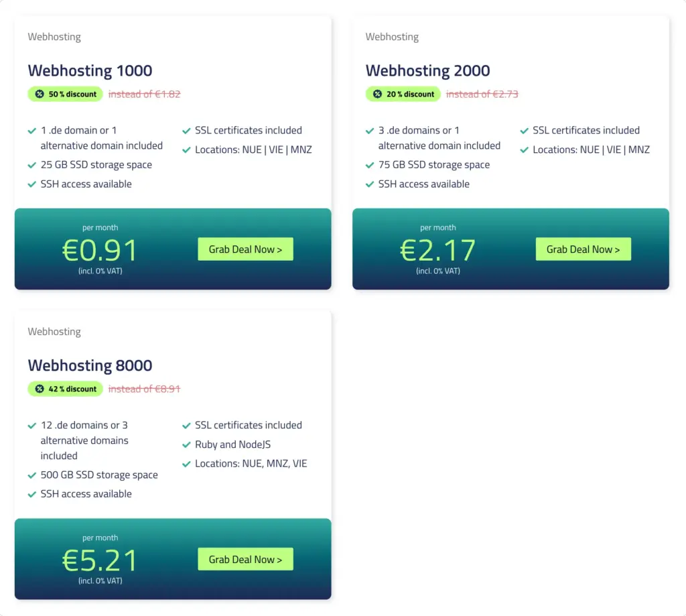Click the Webhosting 2000 title
Image resolution: width=686 pixels, height=616 pixels.
pyautogui.click(x=428, y=70)
